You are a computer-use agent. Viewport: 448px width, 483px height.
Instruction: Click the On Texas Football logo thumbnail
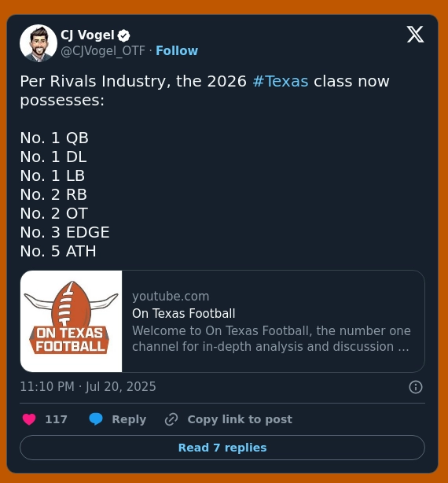[x=71, y=321]
